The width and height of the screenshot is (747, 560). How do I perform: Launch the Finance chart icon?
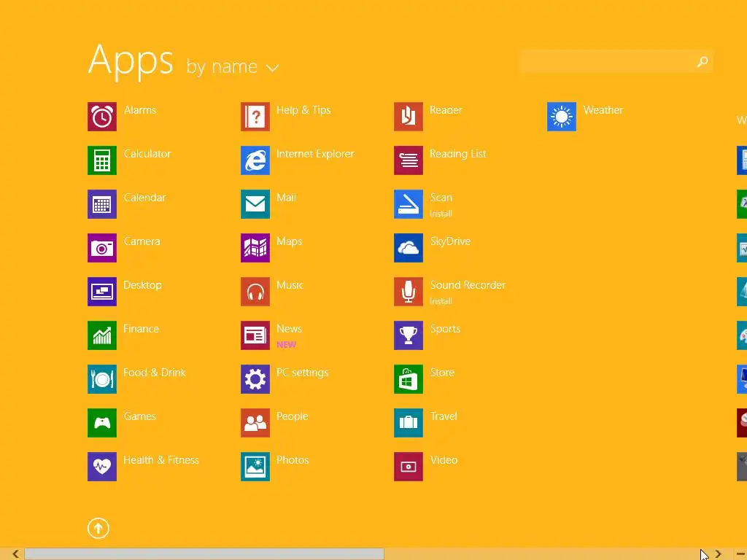[x=102, y=335]
